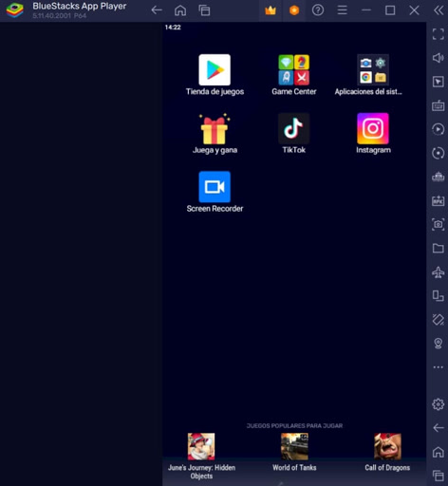
Task: Click the Install APK icon
Action: (x=439, y=200)
